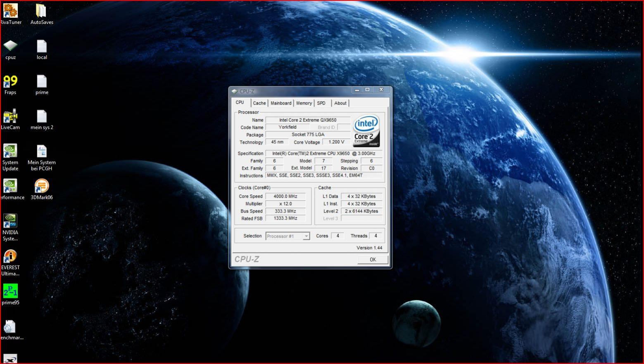
Task: Select the benchmark file icon
Action: (x=10, y=330)
